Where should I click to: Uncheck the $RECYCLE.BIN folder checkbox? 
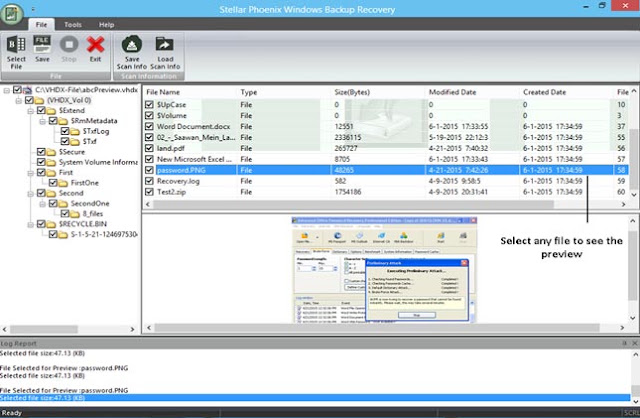[41, 224]
